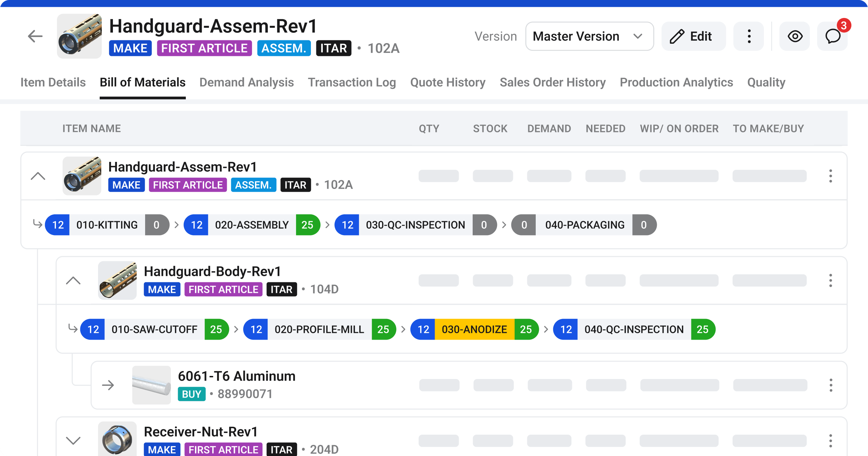868x456 pixels.
Task: Select the 010-KITTING operation step
Action: click(107, 225)
